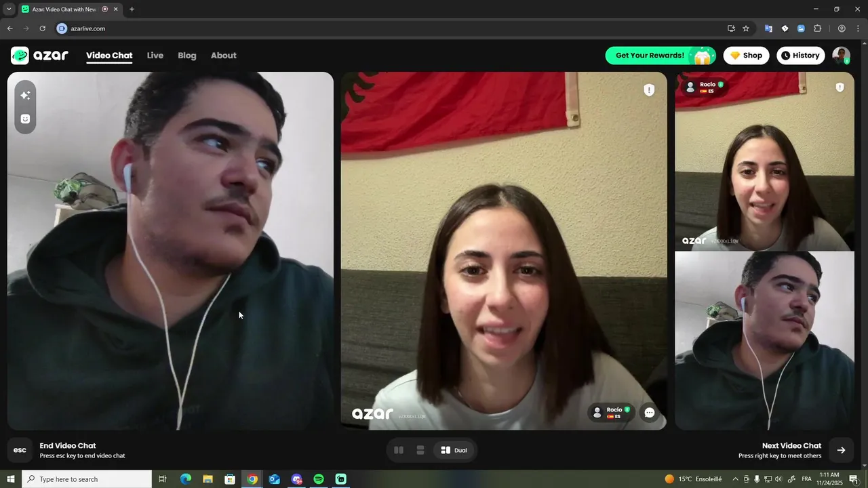
Task: Close the Azar browser tab
Action: [x=116, y=9]
